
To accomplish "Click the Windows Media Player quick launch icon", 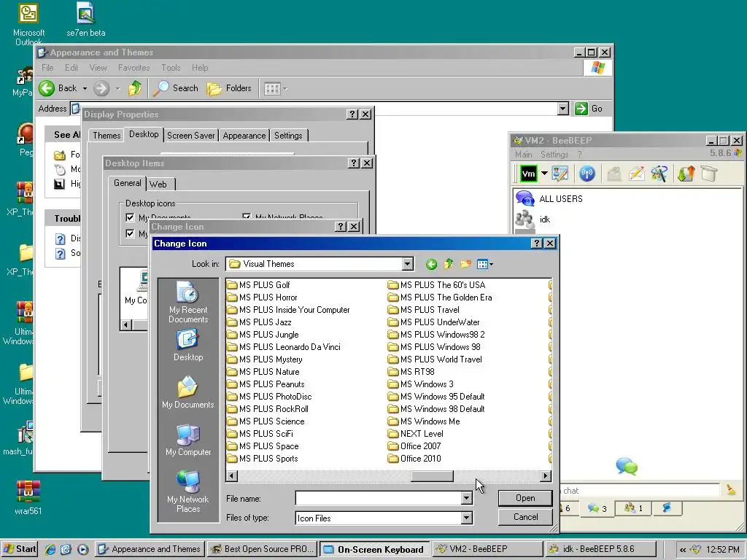I will point(82,549).
